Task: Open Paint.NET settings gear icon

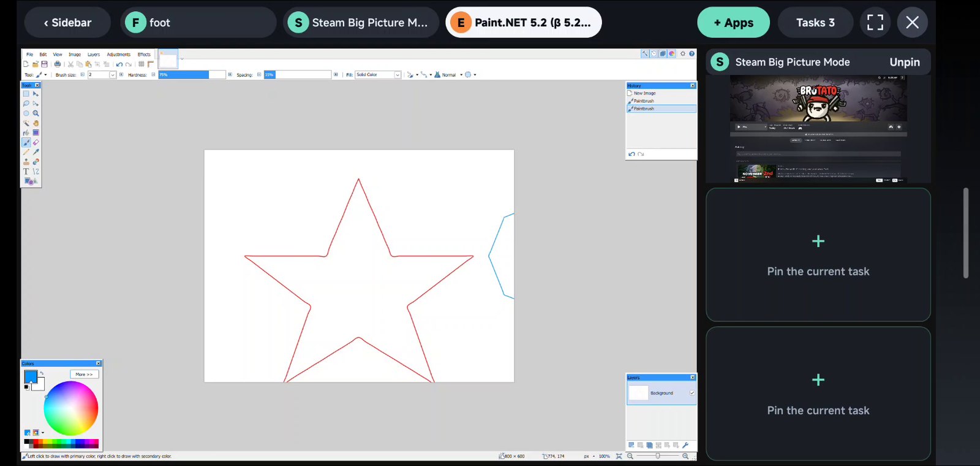Action: point(683,53)
